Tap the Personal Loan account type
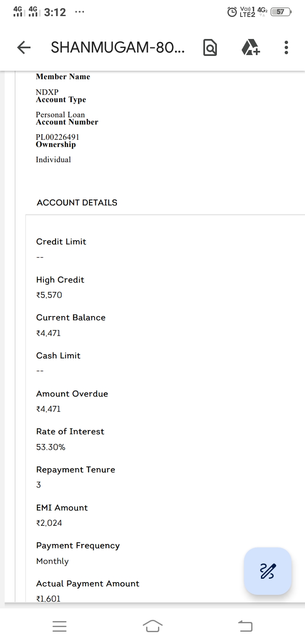The height and width of the screenshot is (644, 305). [60, 114]
